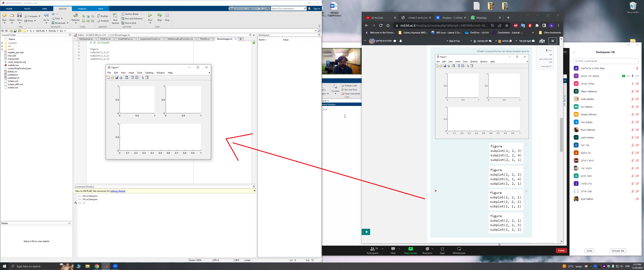Click the Find a participant search field
Image resolution: width=644 pixels, height=270 pixels.
[x=605, y=61]
